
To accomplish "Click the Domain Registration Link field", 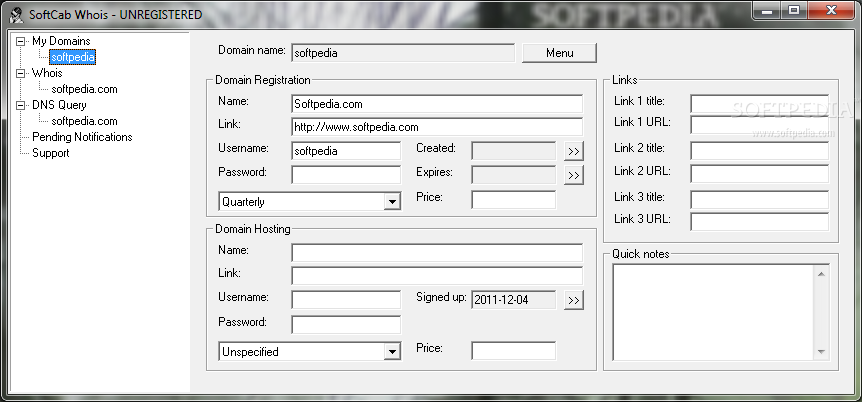I will tap(436, 127).
